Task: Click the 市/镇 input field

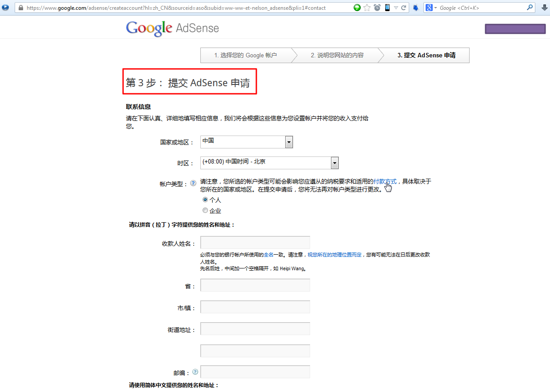Action: point(255,307)
